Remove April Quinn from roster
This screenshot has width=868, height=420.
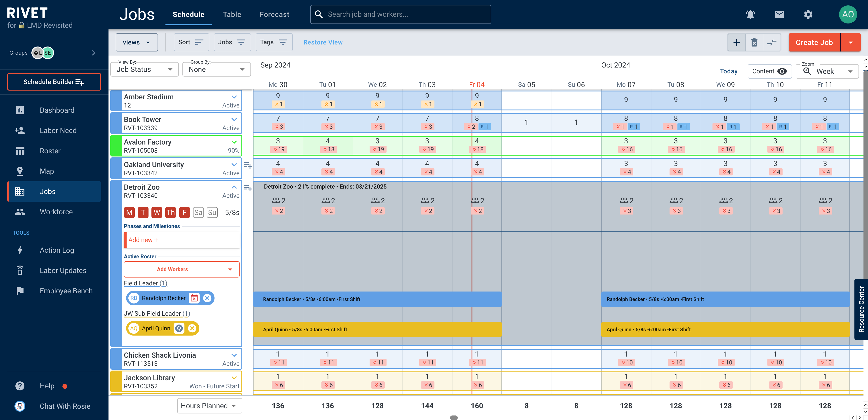point(192,329)
